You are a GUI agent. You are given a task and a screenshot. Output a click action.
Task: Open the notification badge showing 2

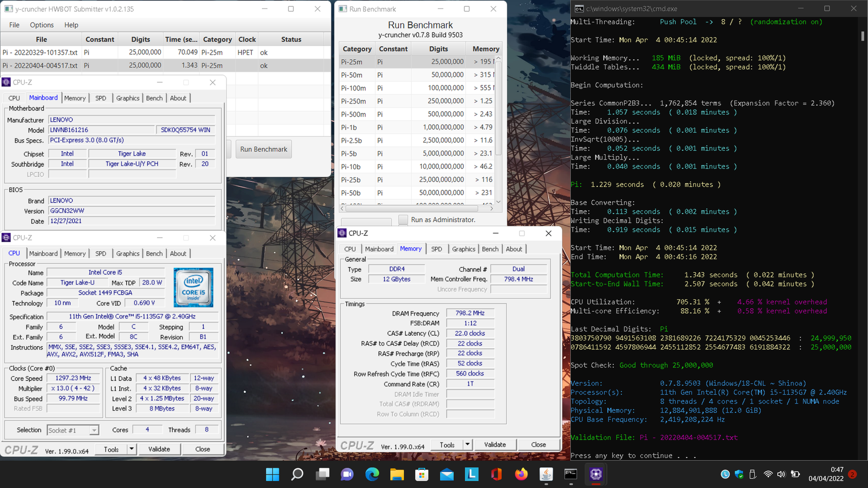(853, 474)
